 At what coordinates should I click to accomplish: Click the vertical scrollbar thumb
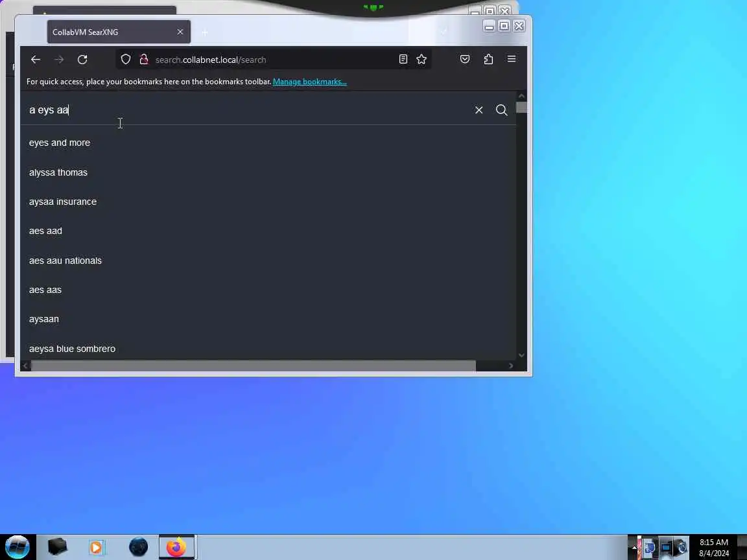pos(521,108)
